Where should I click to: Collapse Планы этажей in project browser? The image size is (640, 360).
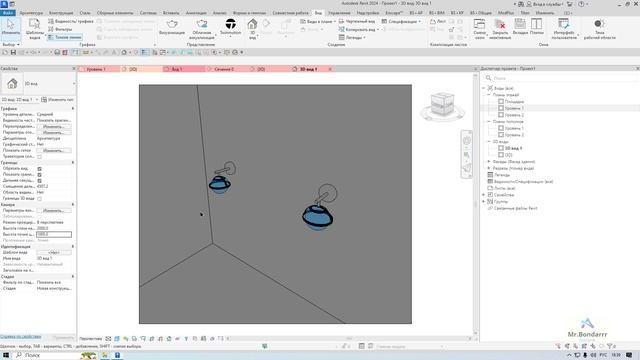click(489, 95)
